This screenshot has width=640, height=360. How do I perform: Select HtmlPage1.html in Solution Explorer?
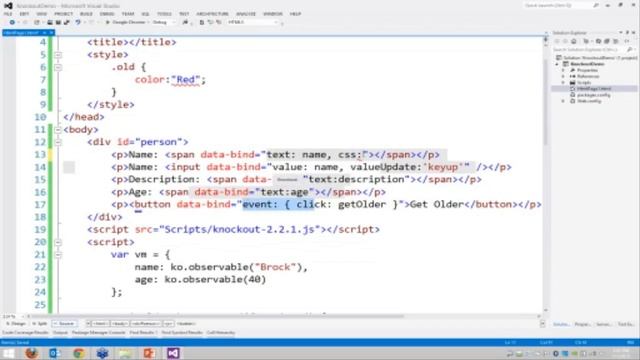point(594,89)
